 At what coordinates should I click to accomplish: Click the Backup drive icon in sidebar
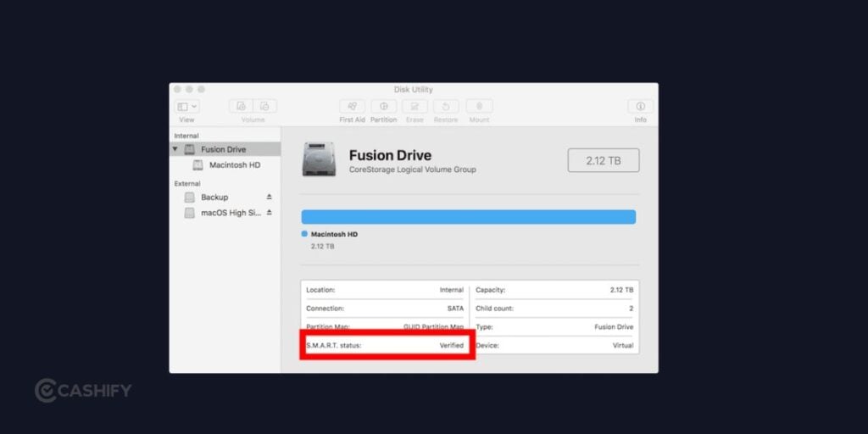point(189,197)
